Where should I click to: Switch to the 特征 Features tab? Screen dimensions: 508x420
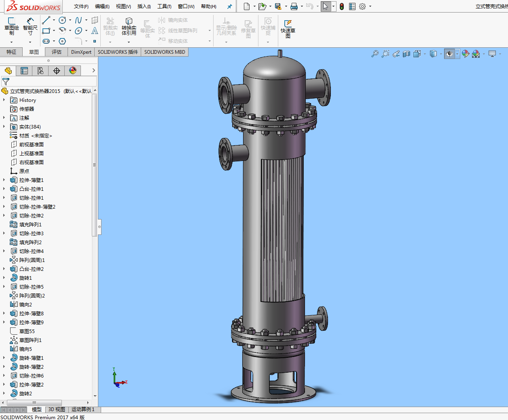(x=11, y=52)
